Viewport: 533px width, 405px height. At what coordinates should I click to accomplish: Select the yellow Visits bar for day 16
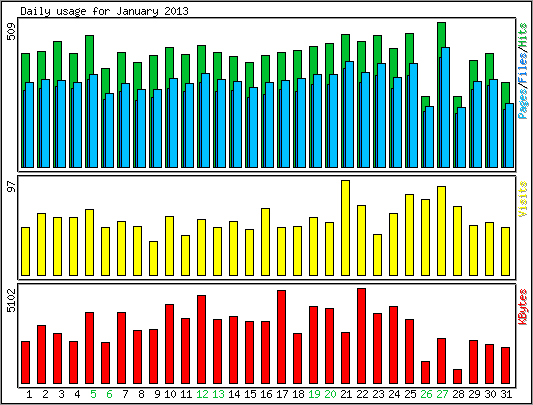point(265,242)
